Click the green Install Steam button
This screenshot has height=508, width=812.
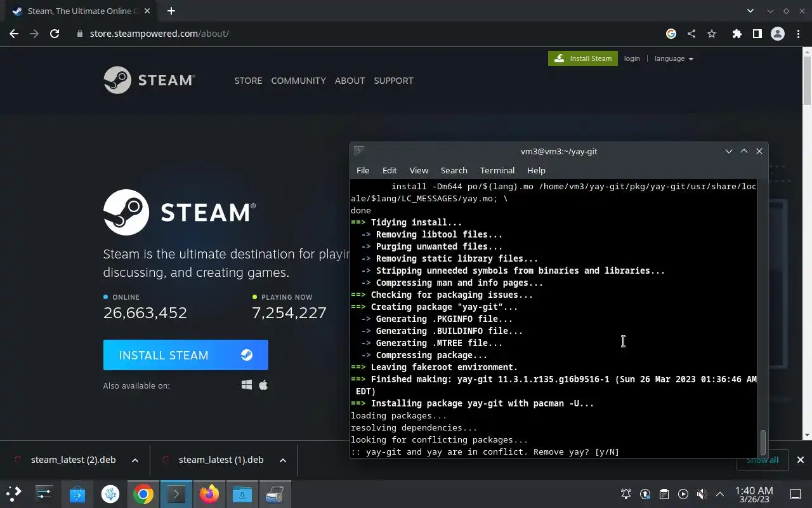click(x=584, y=58)
